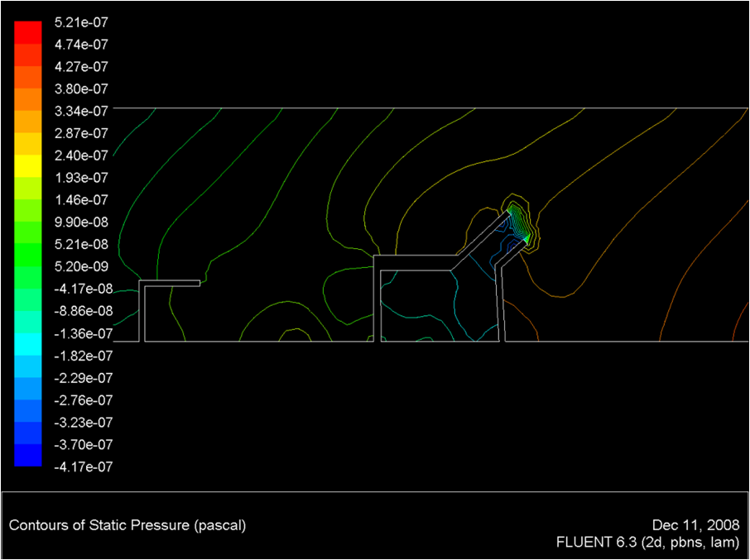Viewport: 750px width, 560px height.
Task: Click the red band between 5.21e-07 and 4.74e-07
Action: tap(28, 33)
